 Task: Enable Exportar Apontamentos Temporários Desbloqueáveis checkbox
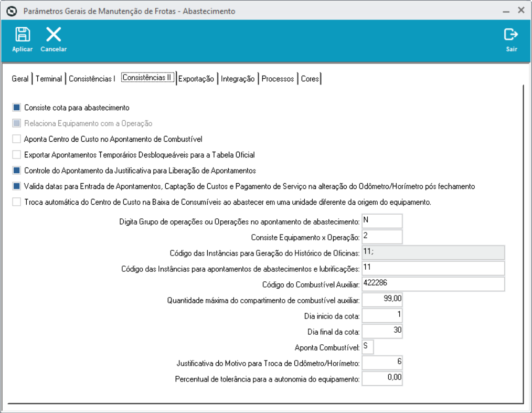(x=16, y=155)
